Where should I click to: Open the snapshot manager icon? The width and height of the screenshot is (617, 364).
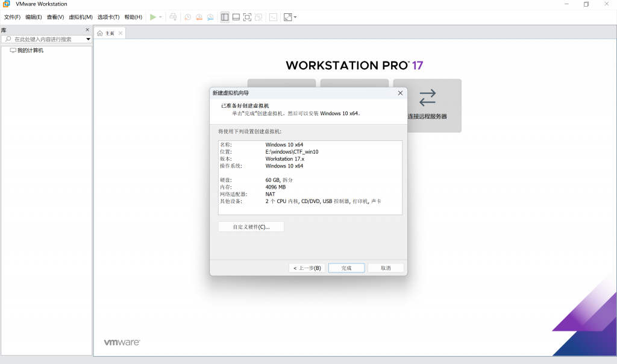pyautogui.click(x=210, y=17)
